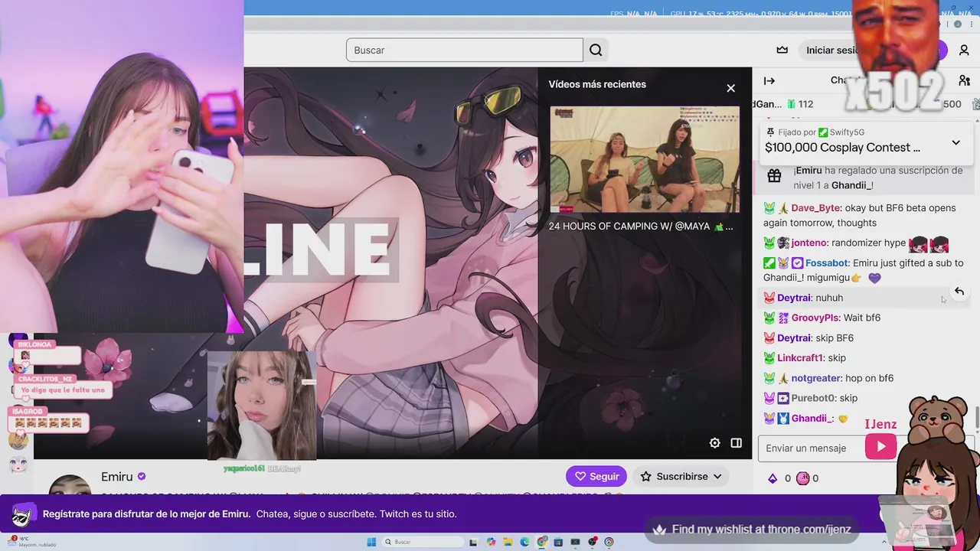Click Iniciar sesión button
The image size is (980, 551).
(x=831, y=50)
